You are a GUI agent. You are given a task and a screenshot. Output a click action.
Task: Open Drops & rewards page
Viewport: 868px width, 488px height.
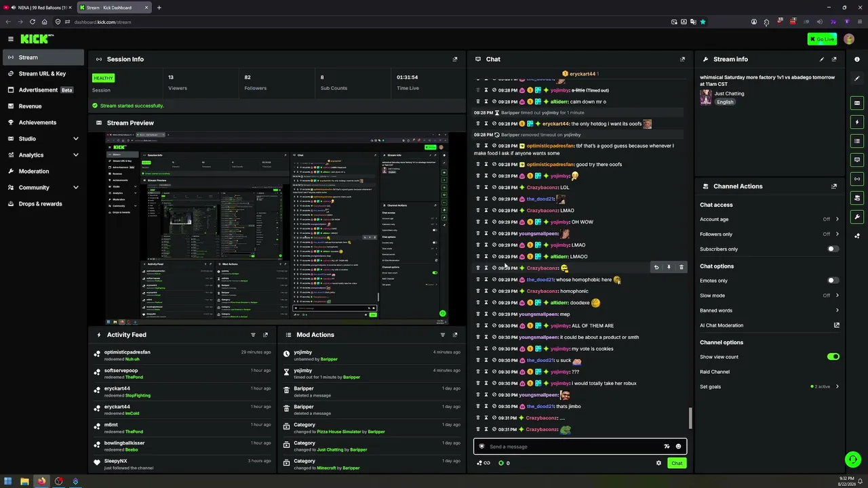pyautogui.click(x=42, y=204)
